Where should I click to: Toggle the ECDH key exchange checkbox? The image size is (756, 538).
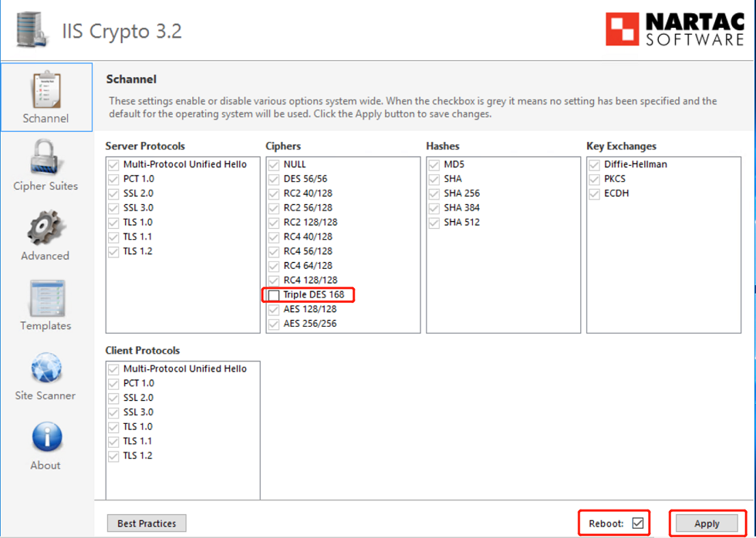(x=594, y=193)
